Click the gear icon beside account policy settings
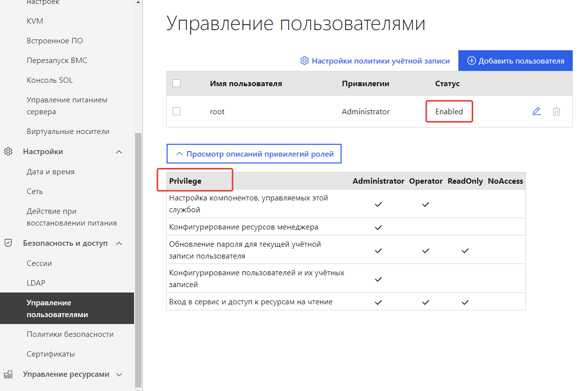 click(x=305, y=61)
